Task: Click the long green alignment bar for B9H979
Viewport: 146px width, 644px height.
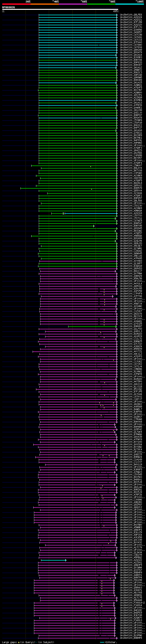Action: (69, 188)
